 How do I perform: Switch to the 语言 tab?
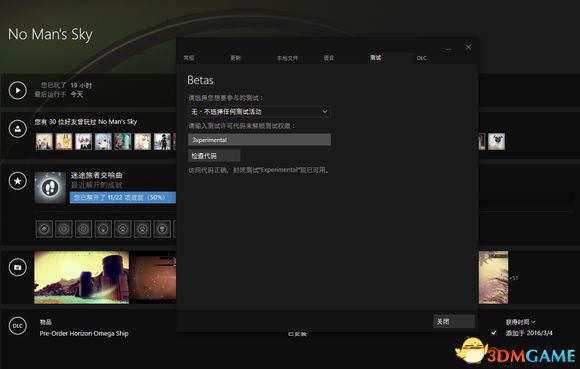(x=329, y=58)
